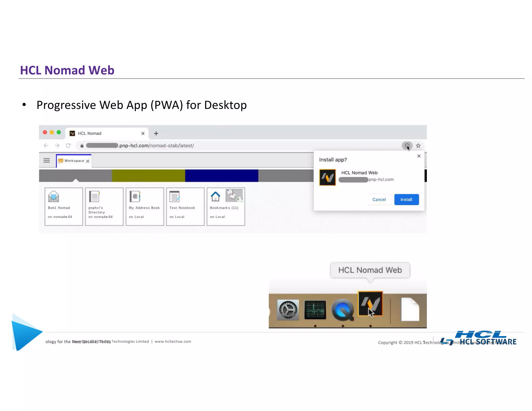
Task: Click the lock icon in address bar
Action: click(x=82, y=146)
